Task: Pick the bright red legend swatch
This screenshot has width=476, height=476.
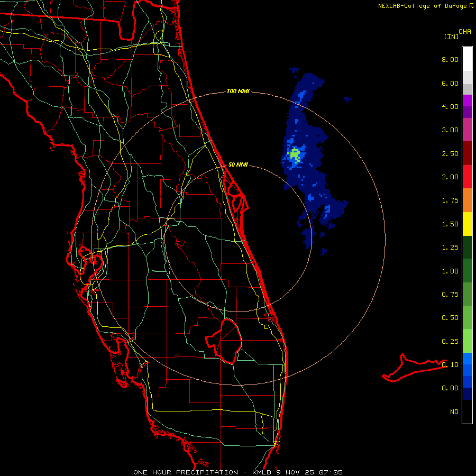Action: [467, 177]
